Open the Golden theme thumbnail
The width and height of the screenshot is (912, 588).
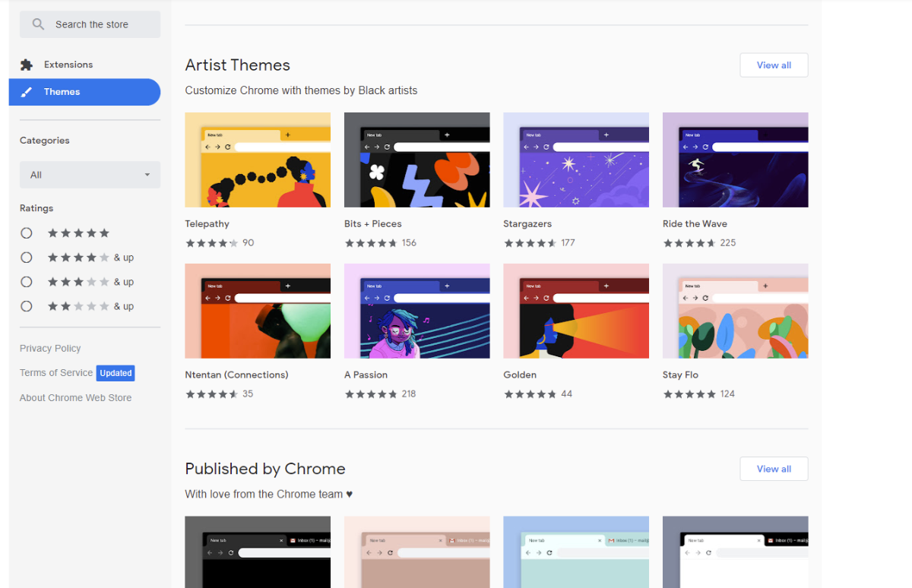click(x=576, y=311)
